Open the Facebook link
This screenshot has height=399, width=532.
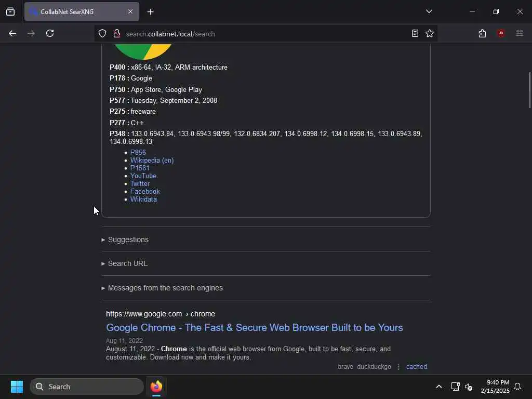pyautogui.click(x=145, y=191)
